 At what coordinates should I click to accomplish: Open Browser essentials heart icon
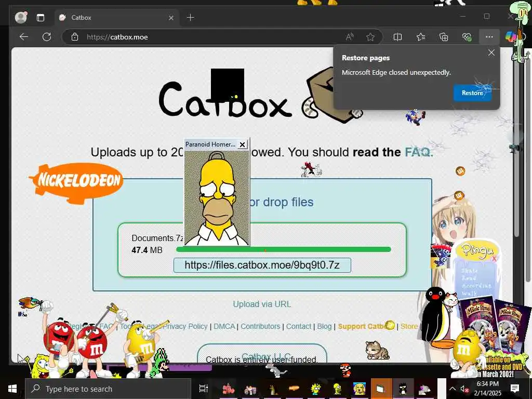click(467, 37)
